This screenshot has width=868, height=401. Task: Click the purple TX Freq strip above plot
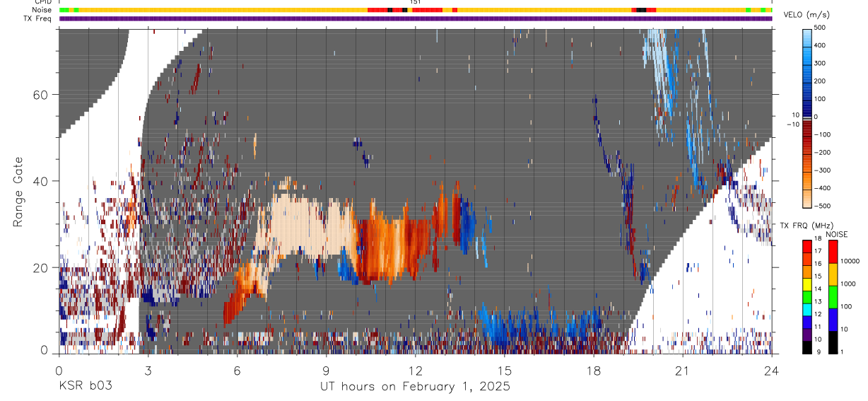pos(416,18)
